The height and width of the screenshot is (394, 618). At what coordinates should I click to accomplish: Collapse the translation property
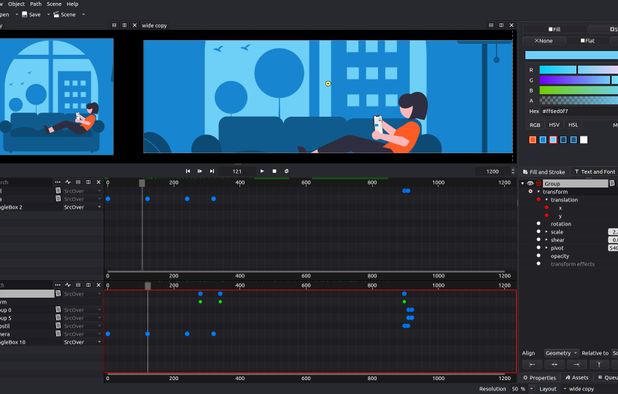coord(546,200)
